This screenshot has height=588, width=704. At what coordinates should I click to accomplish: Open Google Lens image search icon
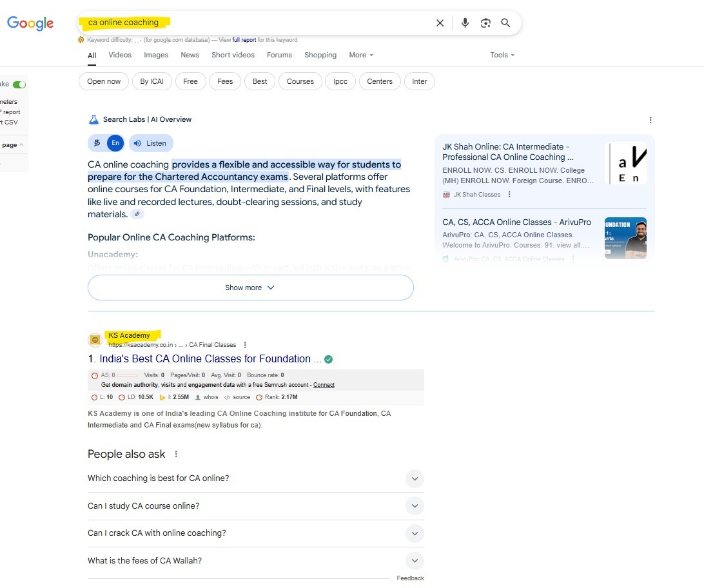coord(485,23)
